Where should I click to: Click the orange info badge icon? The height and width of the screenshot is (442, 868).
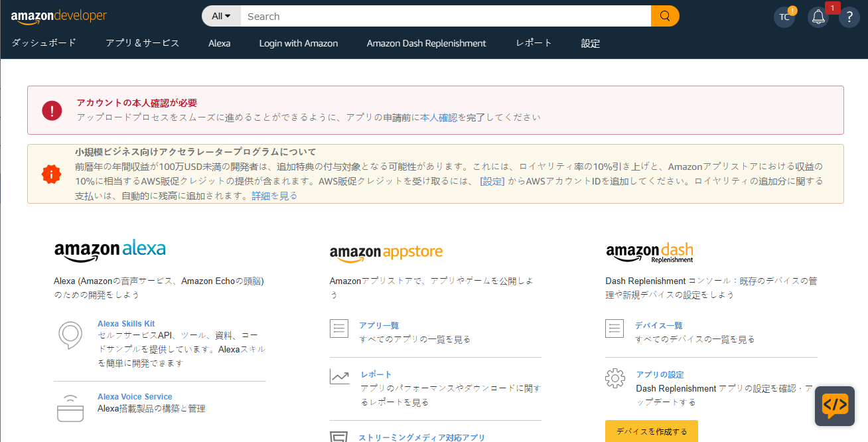coord(51,174)
